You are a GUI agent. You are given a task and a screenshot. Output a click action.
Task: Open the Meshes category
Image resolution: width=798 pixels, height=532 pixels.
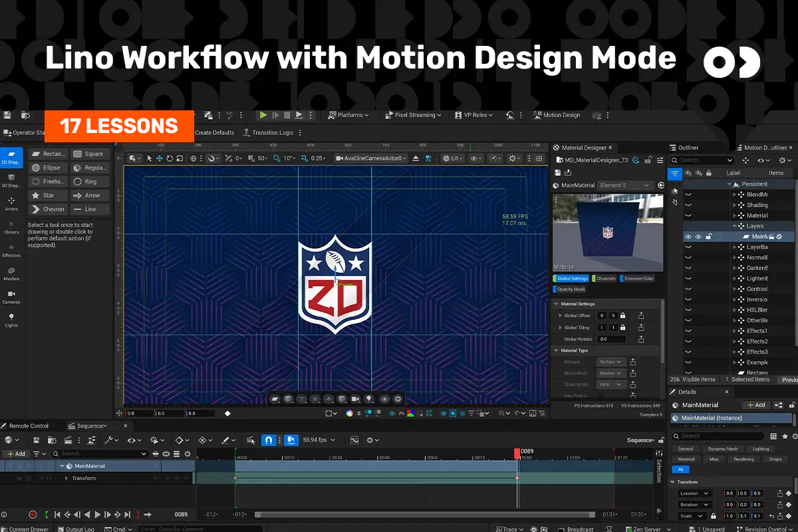tap(11, 273)
